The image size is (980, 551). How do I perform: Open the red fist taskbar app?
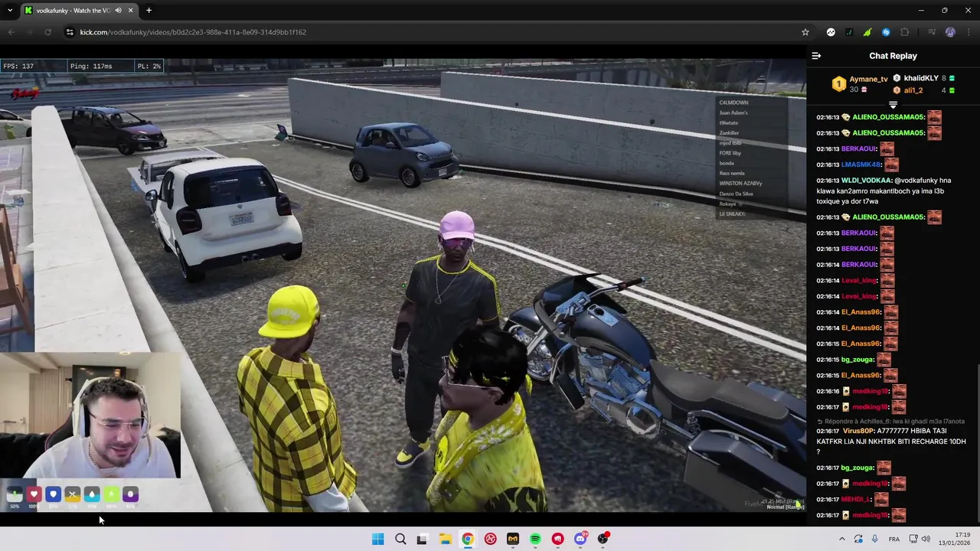pyautogui.click(x=557, y=540)
